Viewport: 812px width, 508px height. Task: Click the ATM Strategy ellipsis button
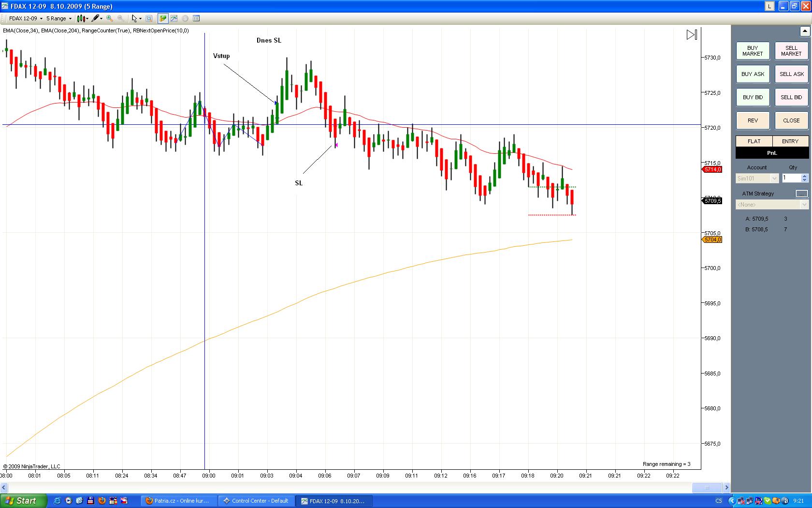click(x=801, y=194)
